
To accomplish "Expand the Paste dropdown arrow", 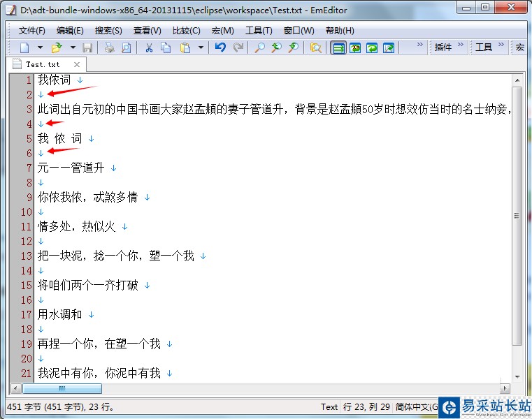I will point(201,47).
